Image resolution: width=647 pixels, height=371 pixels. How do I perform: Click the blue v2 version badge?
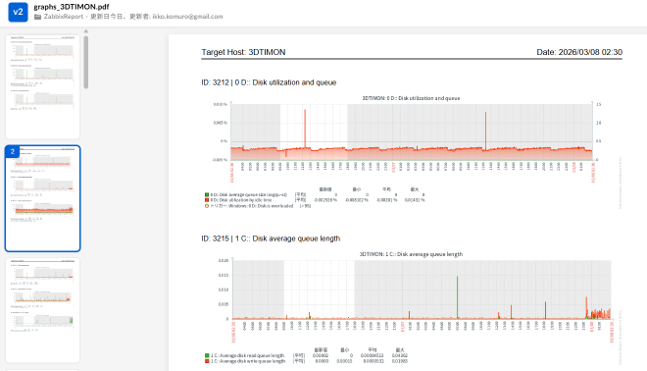[x=18, y=12]
